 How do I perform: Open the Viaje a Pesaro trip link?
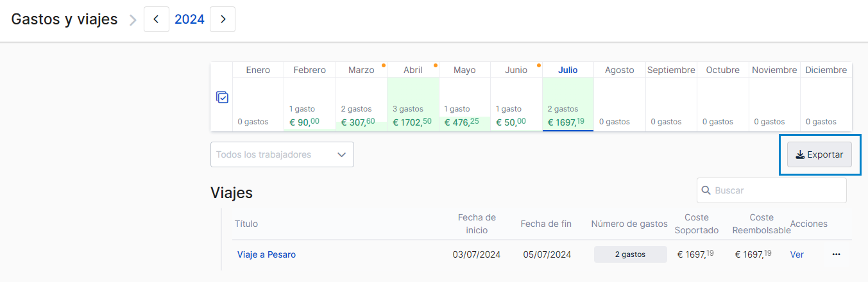pyautogui.click(x=266, y=254)
